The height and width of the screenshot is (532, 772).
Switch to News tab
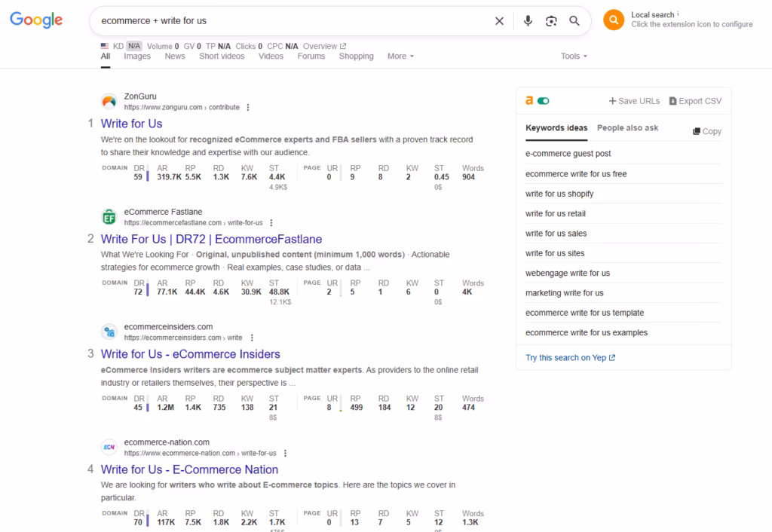coord(175,56)
